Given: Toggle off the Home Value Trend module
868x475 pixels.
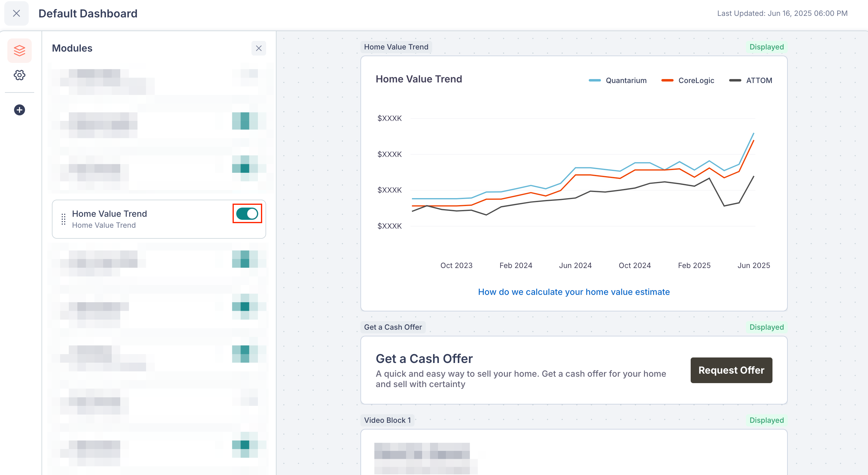Looking at the screenshot, I should pos(247,214).
